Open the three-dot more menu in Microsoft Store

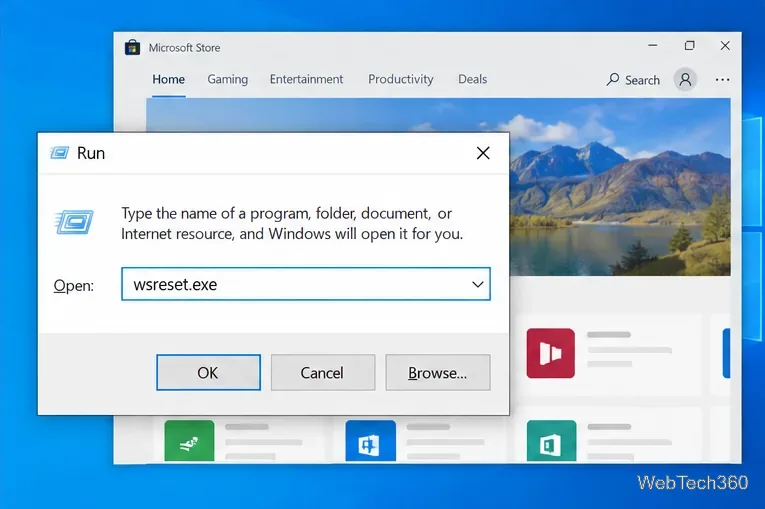click(722, 80)
